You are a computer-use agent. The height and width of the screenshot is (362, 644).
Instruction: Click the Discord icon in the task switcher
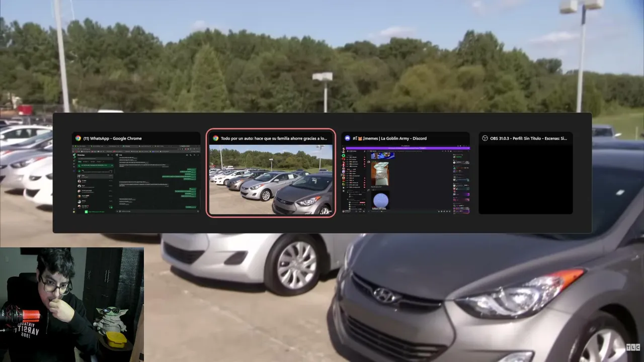click(x=348, y=138)
